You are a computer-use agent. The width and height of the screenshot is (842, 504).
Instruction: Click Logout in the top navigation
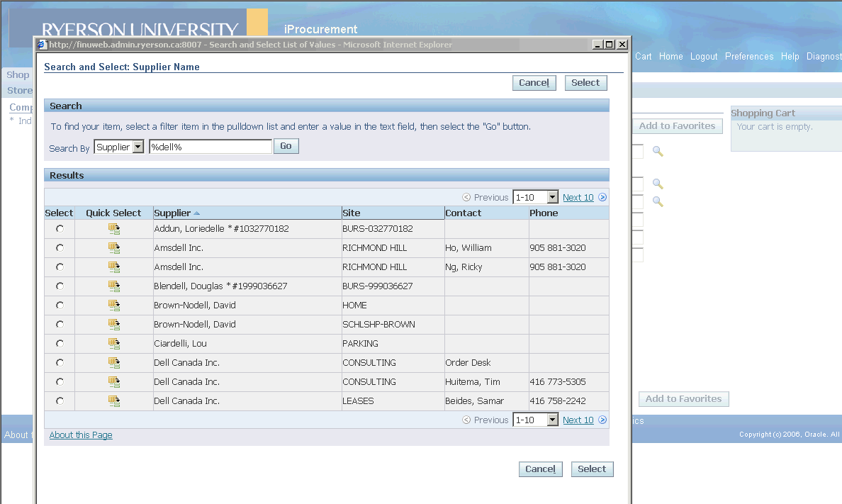(x=704, y=57)
